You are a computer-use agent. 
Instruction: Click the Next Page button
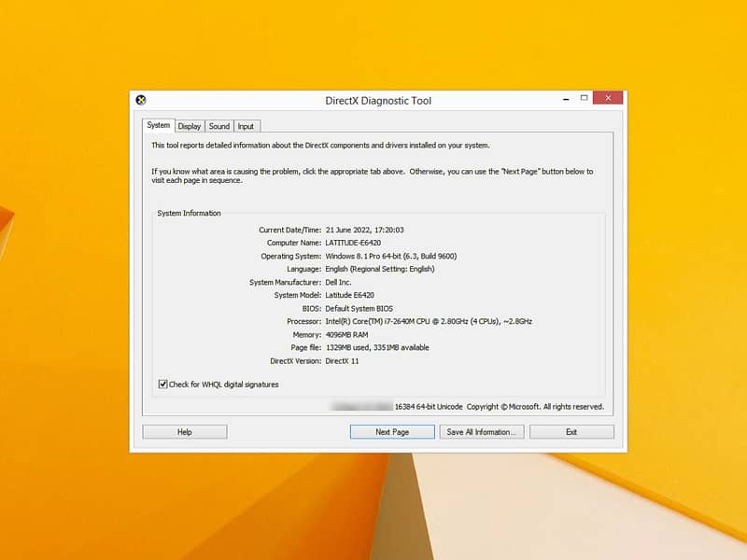pyautogui.click(x=392, y=432)
